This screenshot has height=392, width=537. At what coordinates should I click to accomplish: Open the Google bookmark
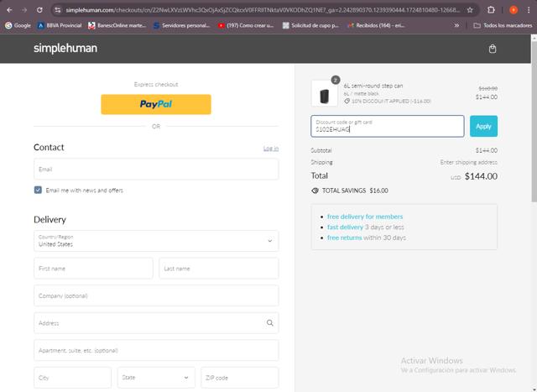pyautogui.click(x=18, y=25)
